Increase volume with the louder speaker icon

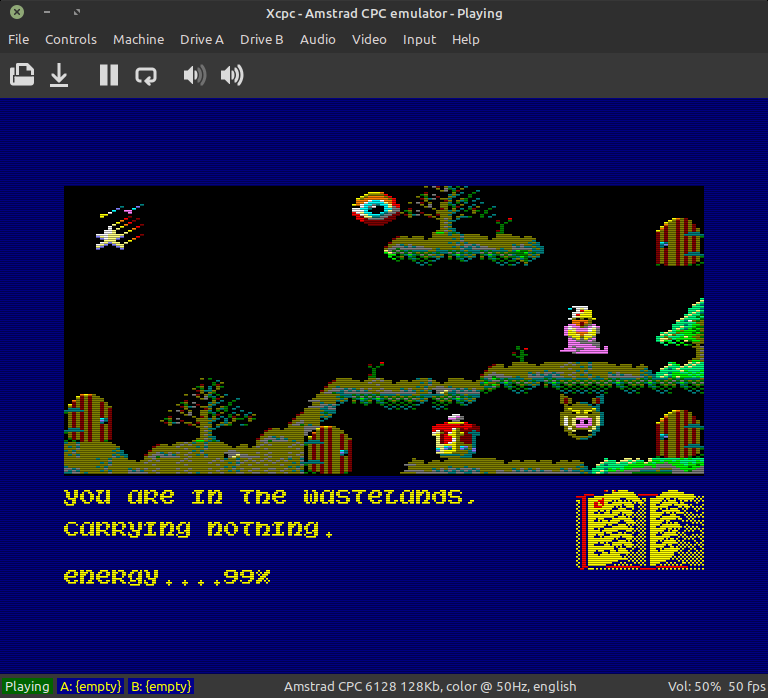(232, 75)
